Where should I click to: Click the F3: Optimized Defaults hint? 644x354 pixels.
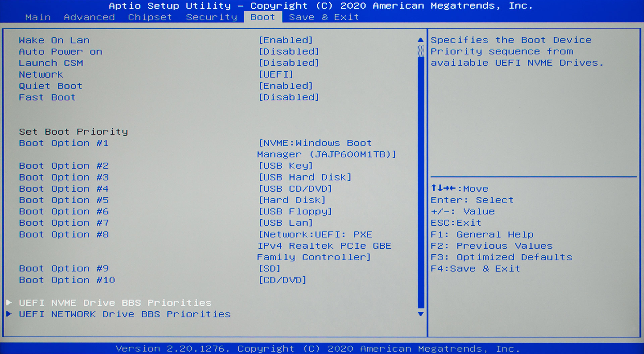click(501, 257)
